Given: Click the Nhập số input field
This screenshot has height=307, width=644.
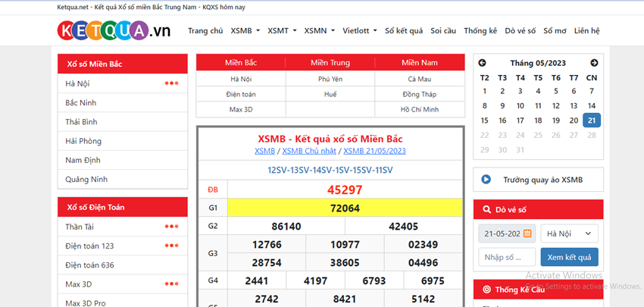Looking at the screenshot, I should tap(507, 257).
